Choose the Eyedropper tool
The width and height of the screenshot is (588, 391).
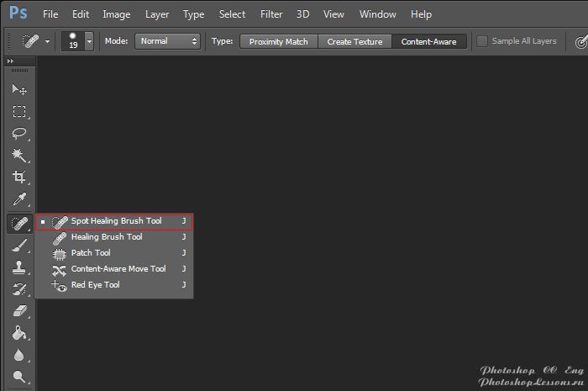pos(18,200)
